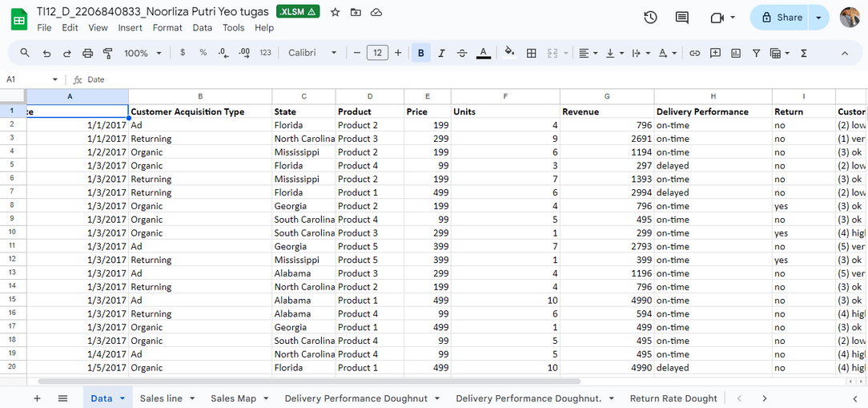Start a video call with Meet icon
Image resolution: width=868 pixels, height=408 pixels.
(x=717, y=18)
